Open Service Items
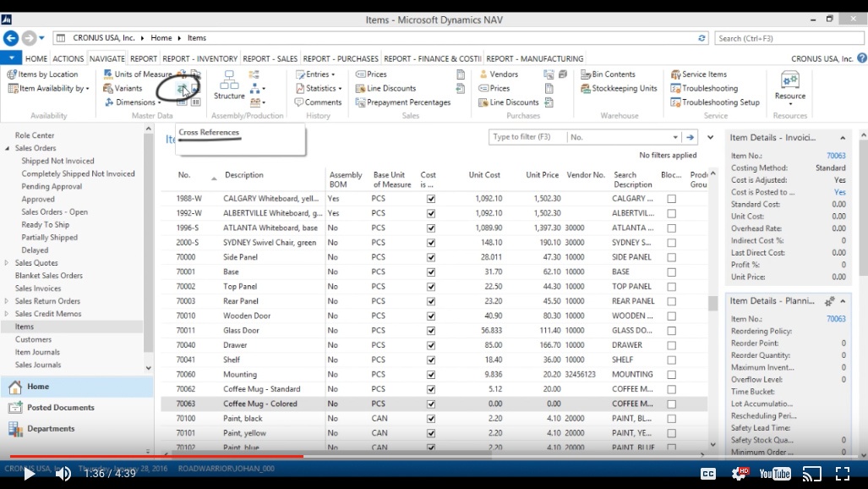The image size is (868, 489). pos(699,74)
